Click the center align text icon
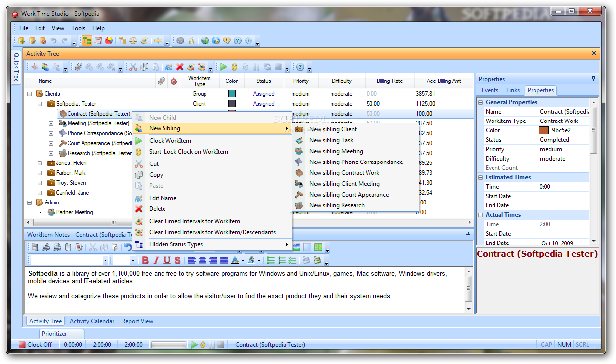This screenshot has height=364, width=616. 203,260
